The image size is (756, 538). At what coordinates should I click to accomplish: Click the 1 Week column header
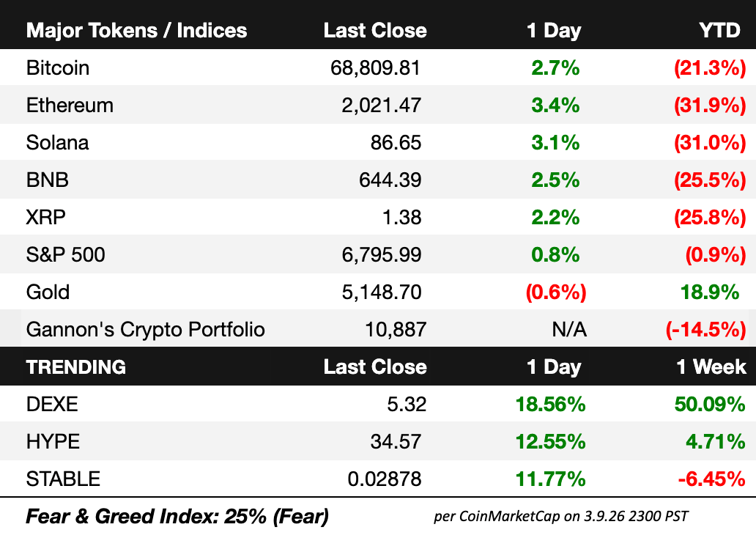click(711, 366)
